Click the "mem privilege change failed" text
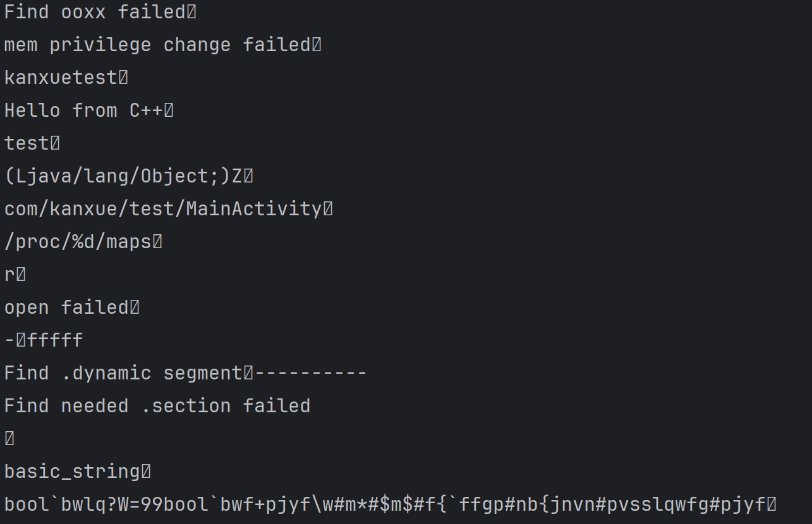The image size is (812, 524). pyautogui.click(x=157, y=45)
